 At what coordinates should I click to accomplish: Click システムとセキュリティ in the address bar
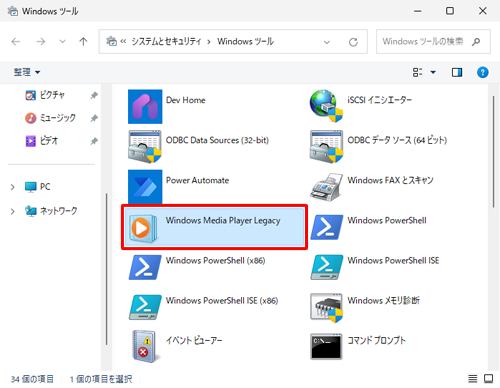166,41
